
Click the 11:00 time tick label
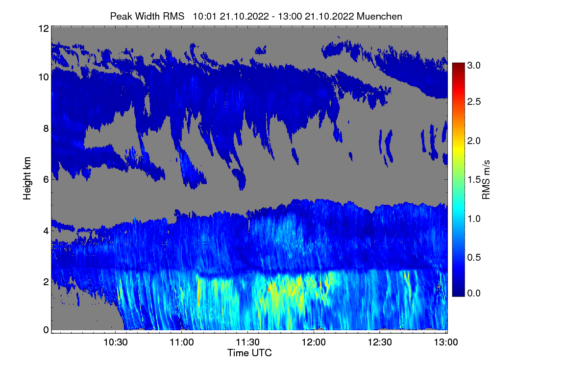[x=182, y=343]
